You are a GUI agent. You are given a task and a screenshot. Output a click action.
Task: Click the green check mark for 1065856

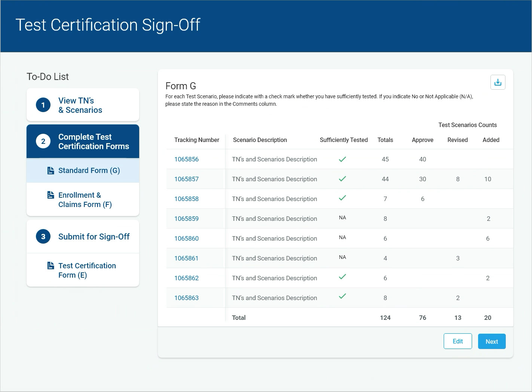click(342, 159)
